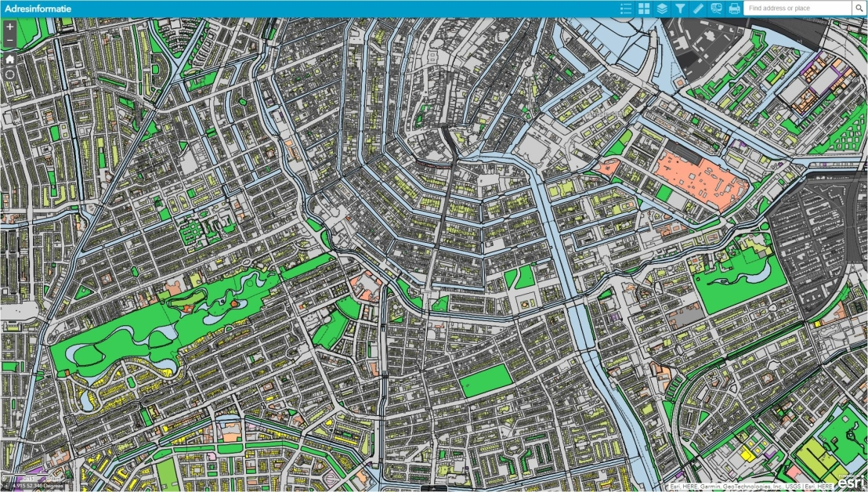This screenshot has height=492, width=868.
Task: Open the Basemap Gallery widget
Action: (x=643, y=8)
